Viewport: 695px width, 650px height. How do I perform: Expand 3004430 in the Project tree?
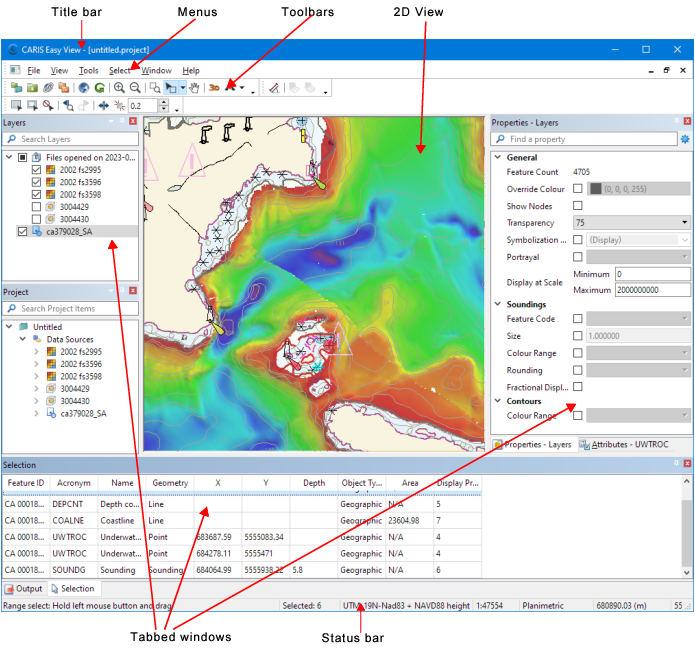click(37, 400)
